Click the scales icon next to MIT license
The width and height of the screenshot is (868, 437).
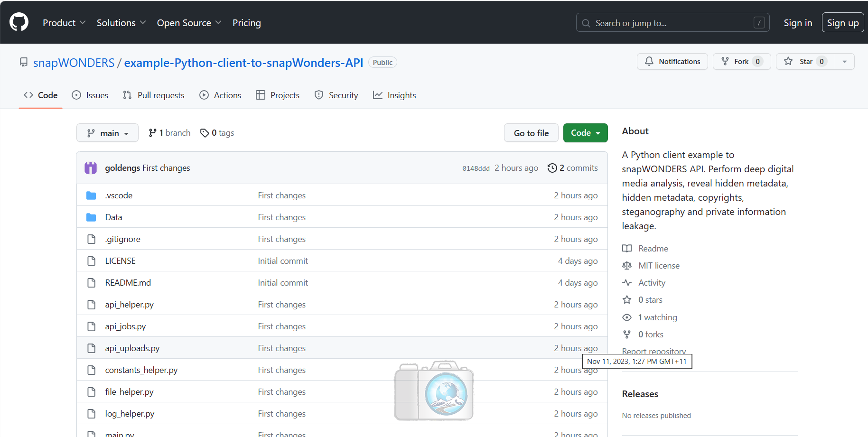(627, 266)
